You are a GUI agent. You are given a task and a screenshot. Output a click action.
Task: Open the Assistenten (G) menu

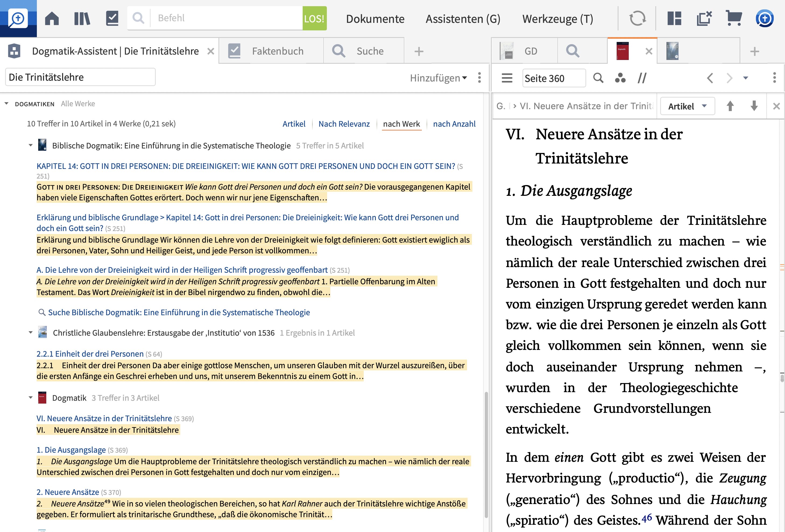click(x=463, y=19)
